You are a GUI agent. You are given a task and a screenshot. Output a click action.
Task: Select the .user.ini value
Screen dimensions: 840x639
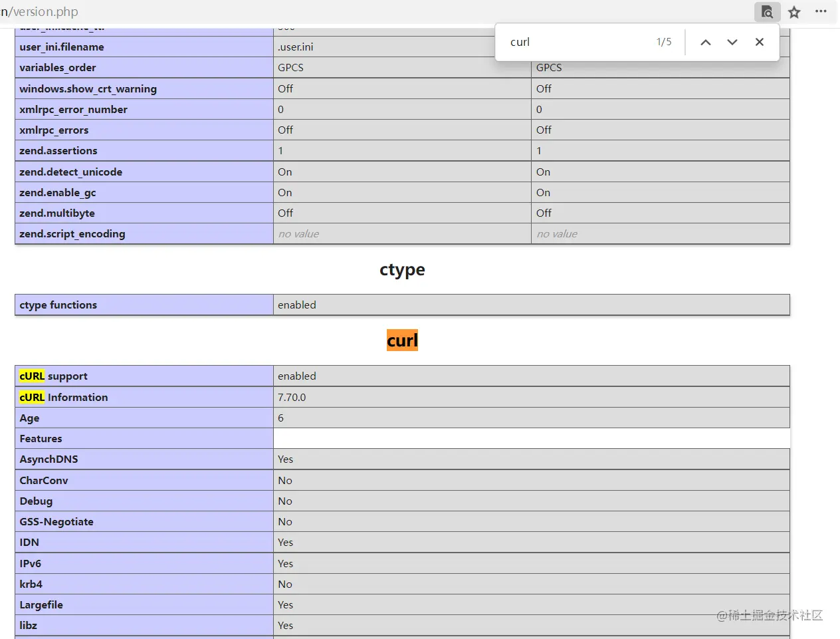click(295, 47)
